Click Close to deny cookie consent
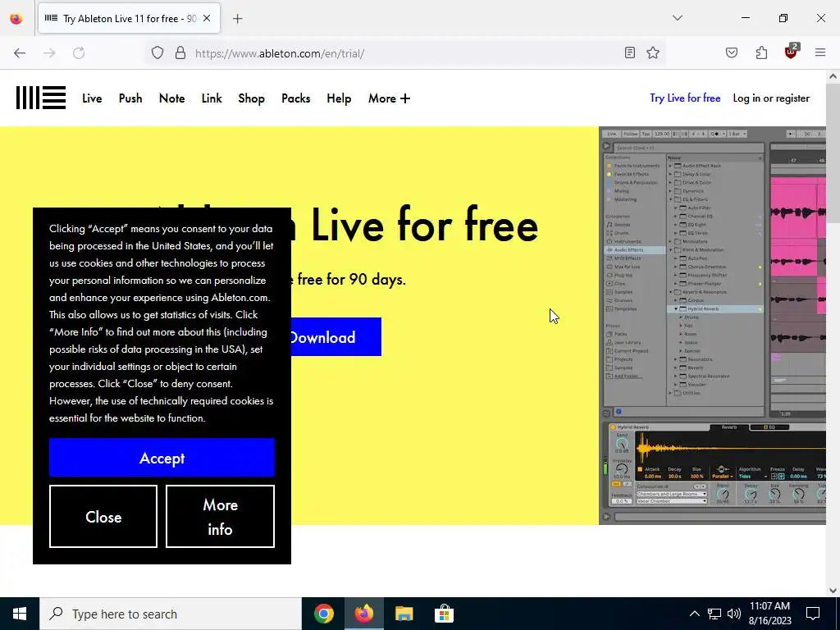This screenshot has width=840, height=630. [103, 517]
